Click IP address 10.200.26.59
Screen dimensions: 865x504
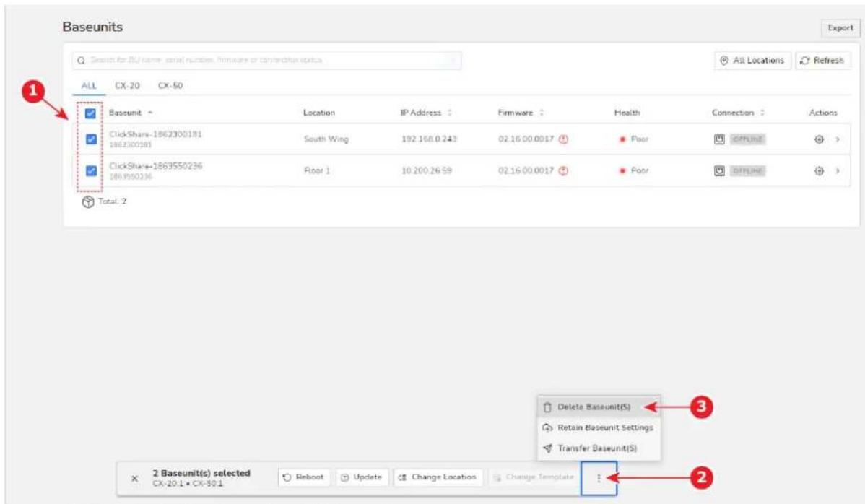coord(427,171)
